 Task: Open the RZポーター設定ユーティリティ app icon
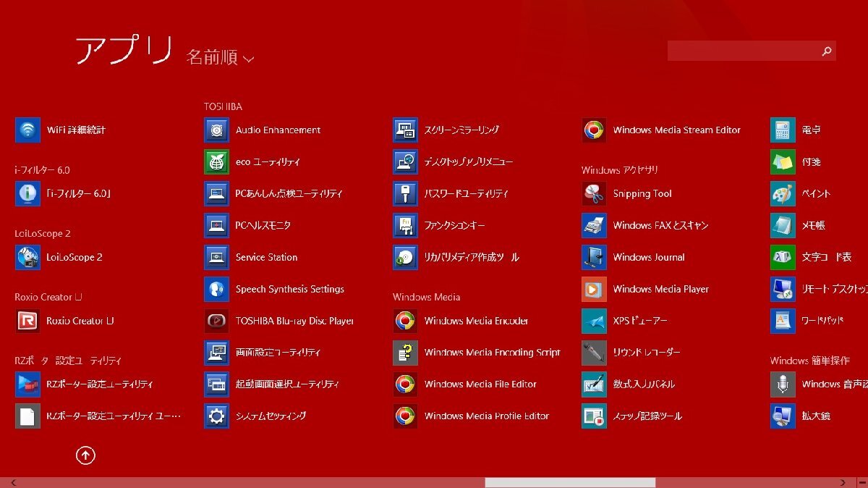27,384
